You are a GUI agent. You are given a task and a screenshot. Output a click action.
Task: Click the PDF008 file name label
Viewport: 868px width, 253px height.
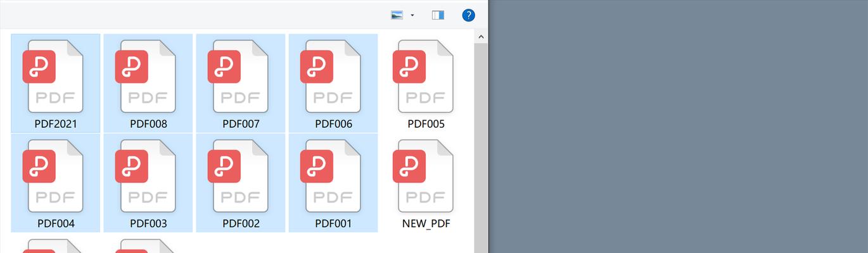[148, 124]
